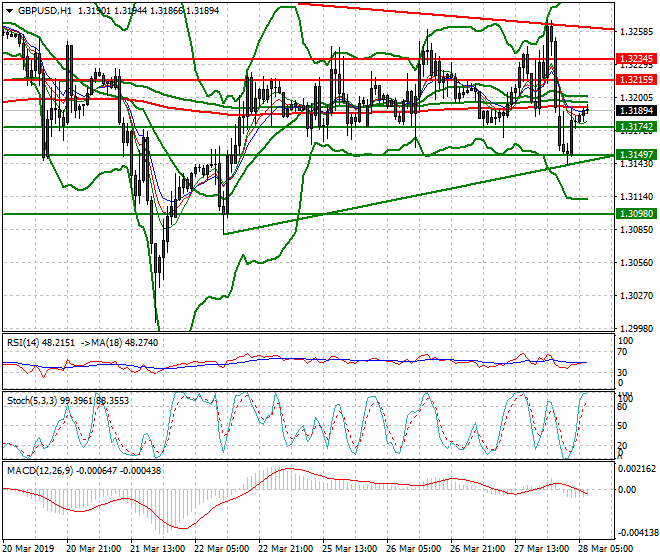Click the 26 Mar 05:00 time axis label
660x560 pixels.
tap(414, 549)
